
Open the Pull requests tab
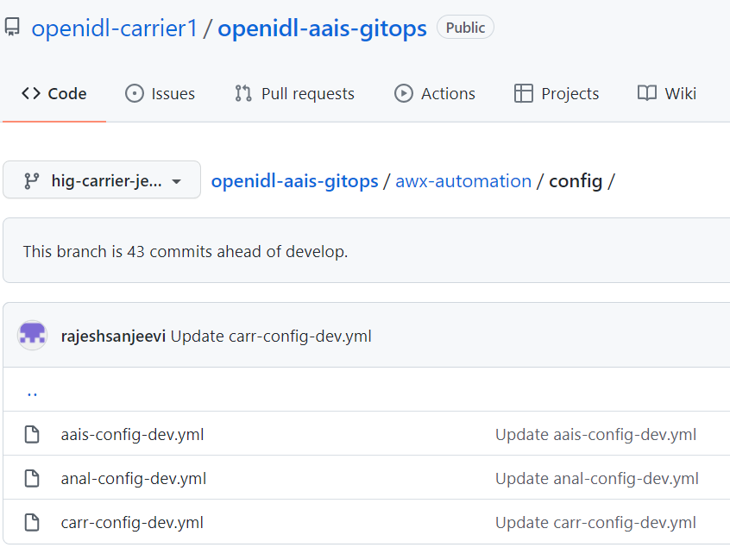tap(295, 93)
